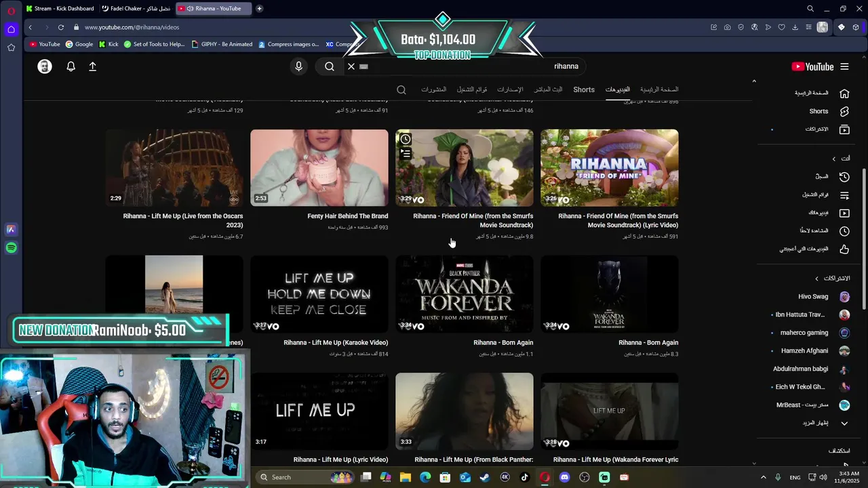Select the المنشورات channel tab
Viewport: 868px width, 488px height.
point(433,89)
